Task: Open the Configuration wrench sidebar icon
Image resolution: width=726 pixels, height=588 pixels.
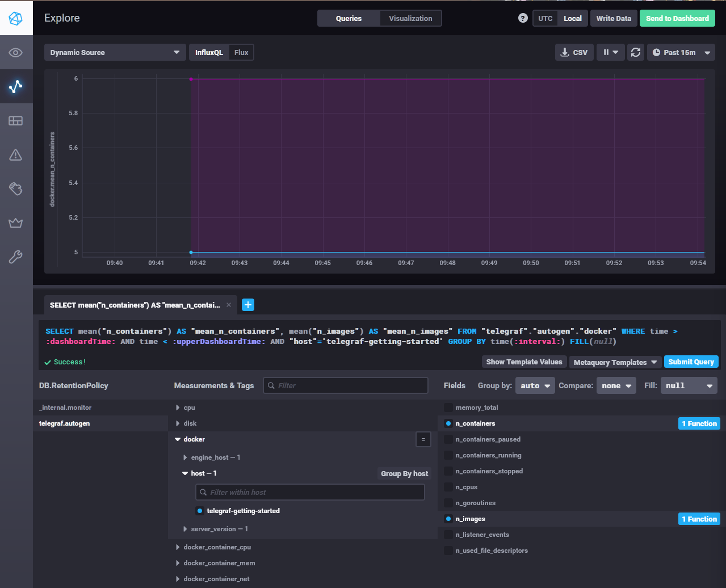Action: coord(16,257)
